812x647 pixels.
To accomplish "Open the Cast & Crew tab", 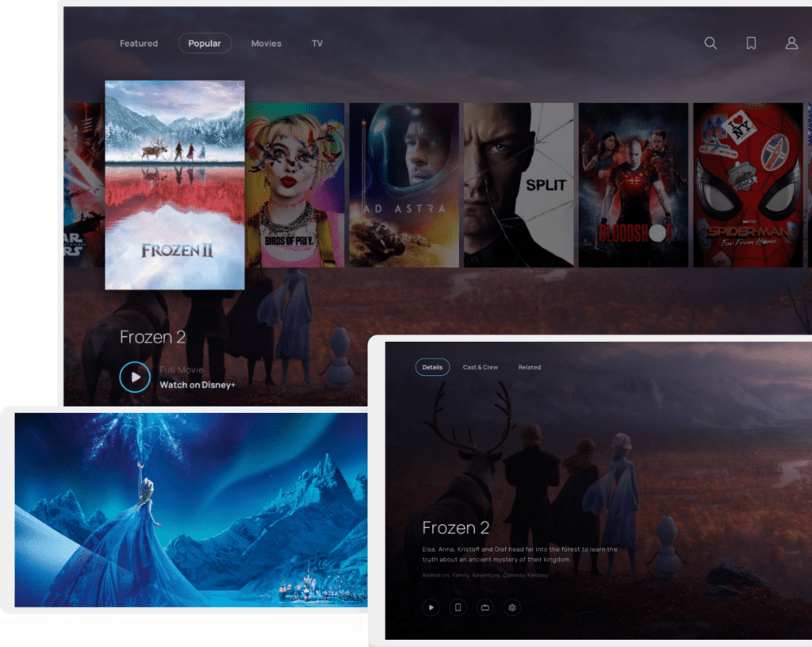I will point(481,367).
